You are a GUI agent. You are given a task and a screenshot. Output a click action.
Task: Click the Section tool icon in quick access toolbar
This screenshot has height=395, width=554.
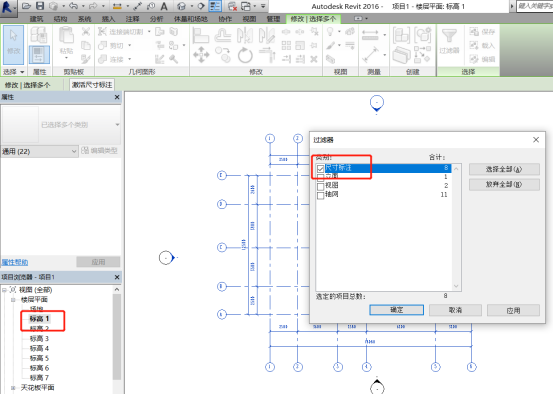point(201,6)
